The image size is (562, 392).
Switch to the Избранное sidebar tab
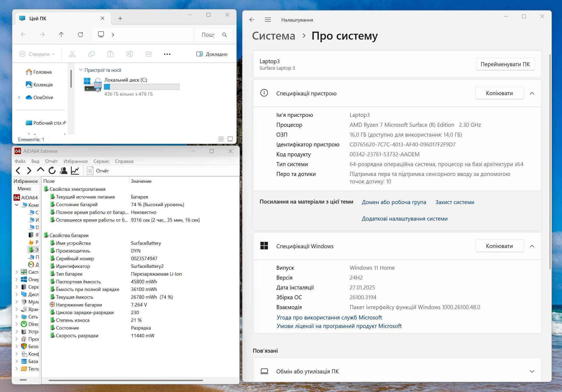[26, 181]
